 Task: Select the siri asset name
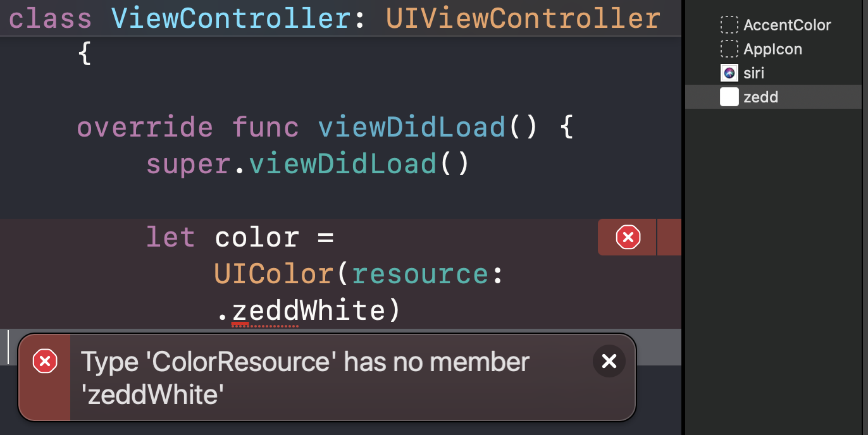tap(753, 73)
